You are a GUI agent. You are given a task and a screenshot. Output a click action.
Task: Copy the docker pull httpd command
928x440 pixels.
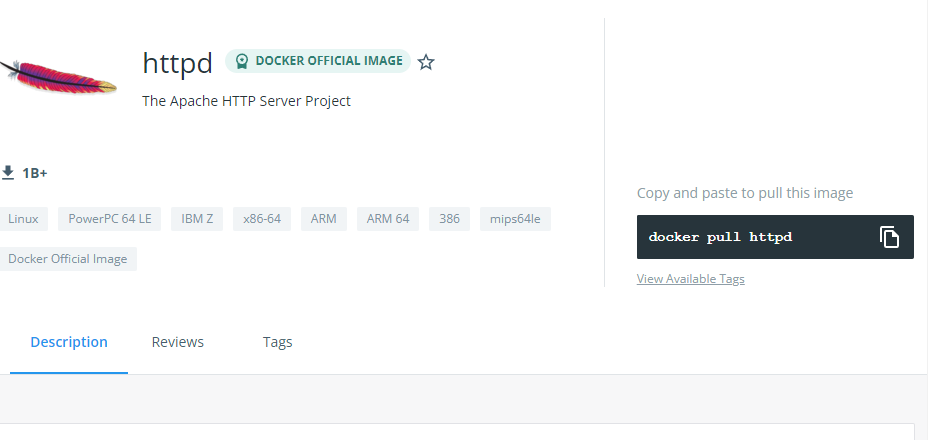coord(889,237)
